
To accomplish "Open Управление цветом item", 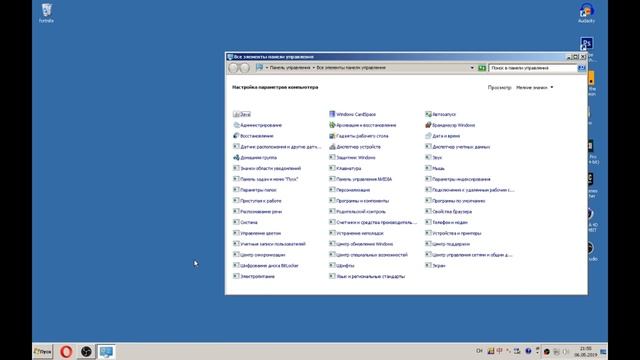I will [x=257, y=233].
